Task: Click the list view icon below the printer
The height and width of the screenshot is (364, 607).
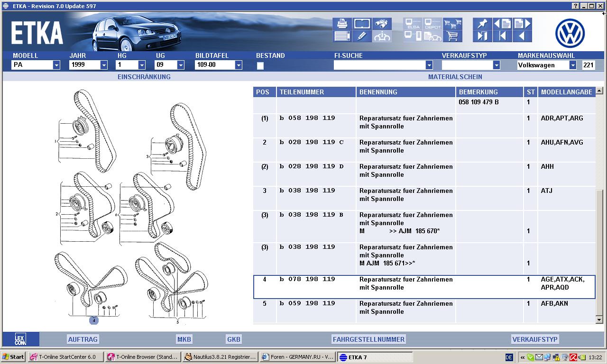Action: pyautogui.click(x=342, y=36)
